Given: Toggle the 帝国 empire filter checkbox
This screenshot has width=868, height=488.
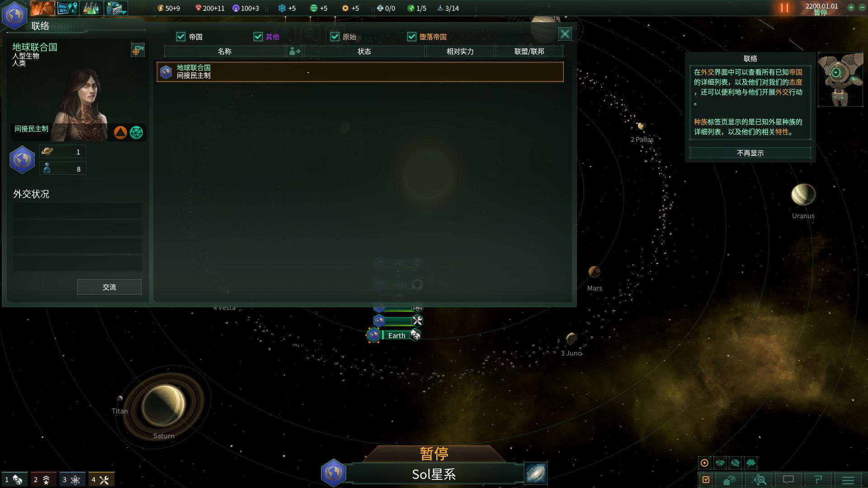Looking at the screenshot, I should (182, 36).
